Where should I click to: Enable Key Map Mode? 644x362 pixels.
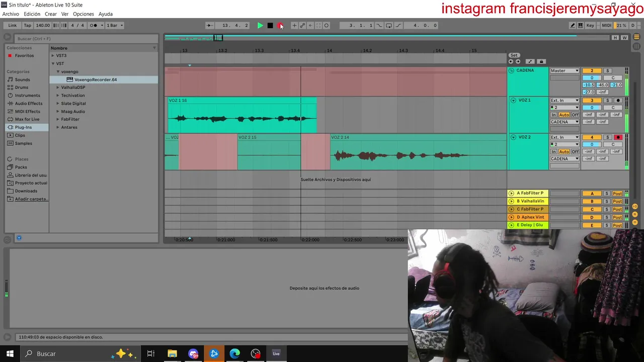[x=590, y=25]
